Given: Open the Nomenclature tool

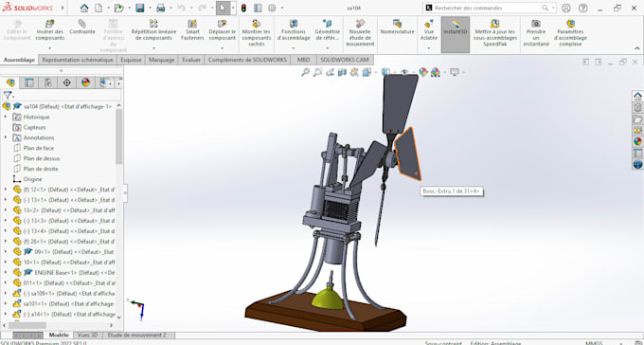Looking at the screenshot, I should tap(397, 27).
